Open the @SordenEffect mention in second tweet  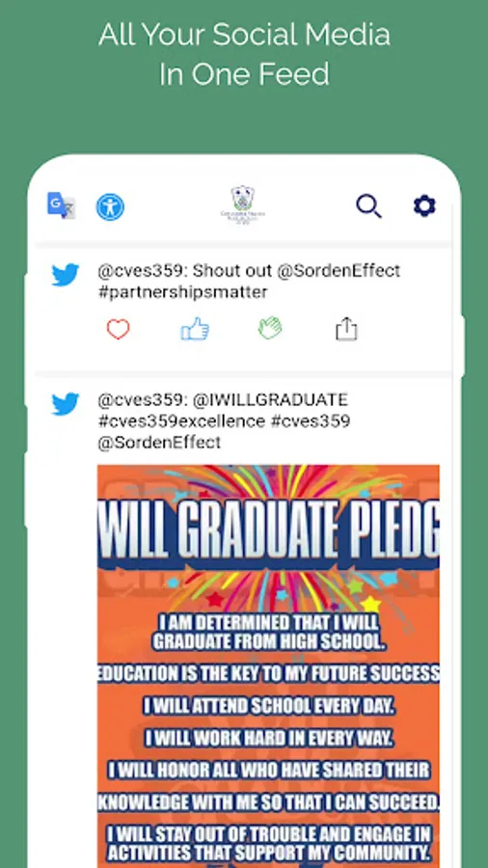tap(159, 442)
